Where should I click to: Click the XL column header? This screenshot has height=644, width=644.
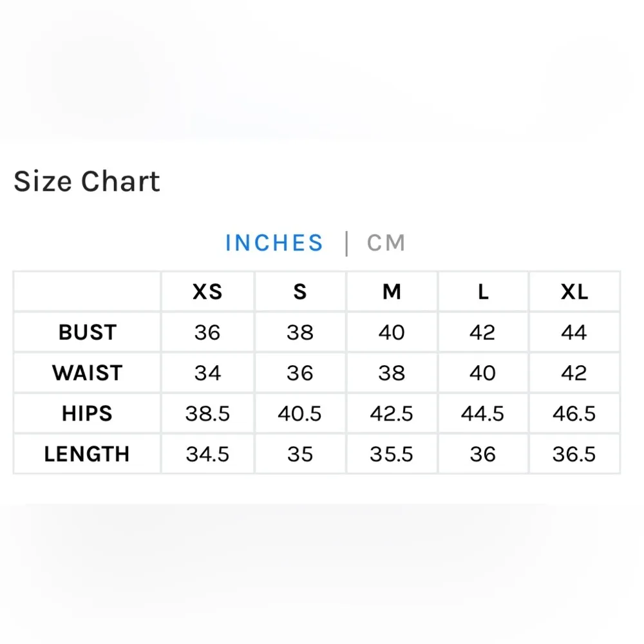click(x=574, y=292)
